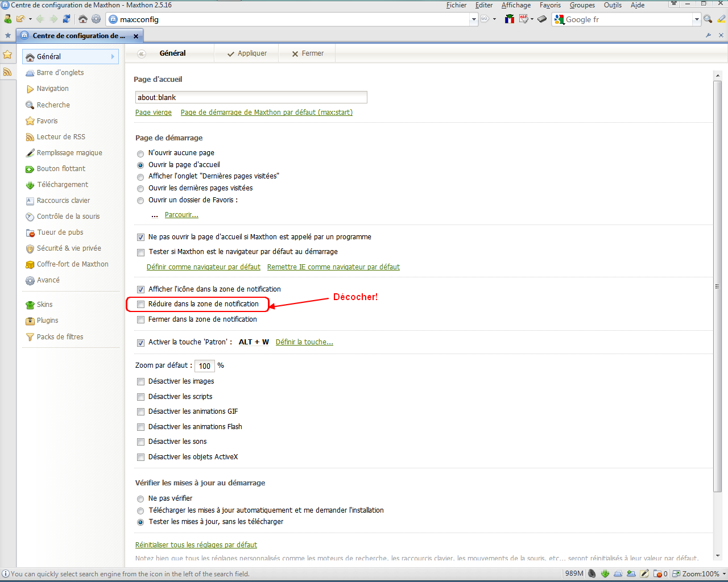Viewport: 728px width, 582px height.
Task: Open the Zoom:100% dropdown in status bar
Action: coord(723,574)
